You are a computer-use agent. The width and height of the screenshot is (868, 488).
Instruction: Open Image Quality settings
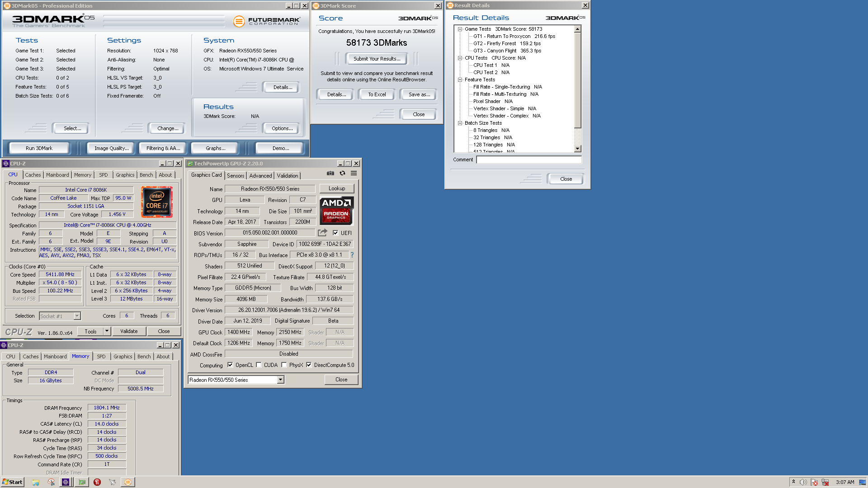click(x=111, y=148)
